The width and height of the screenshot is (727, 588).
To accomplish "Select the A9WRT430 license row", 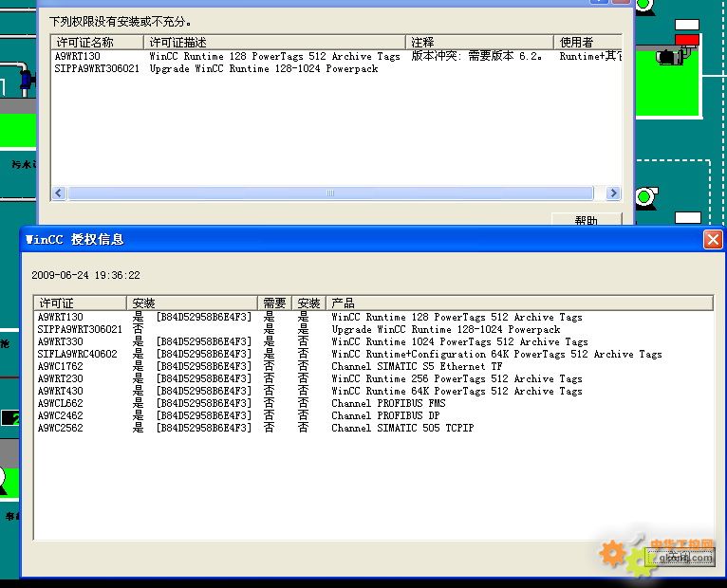I will tap(373, 391).
